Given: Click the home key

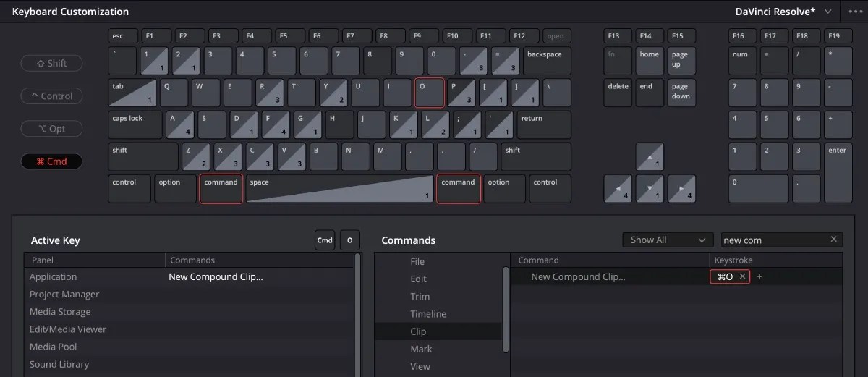Looking at the screenshot, I should (x=650, y=61).
